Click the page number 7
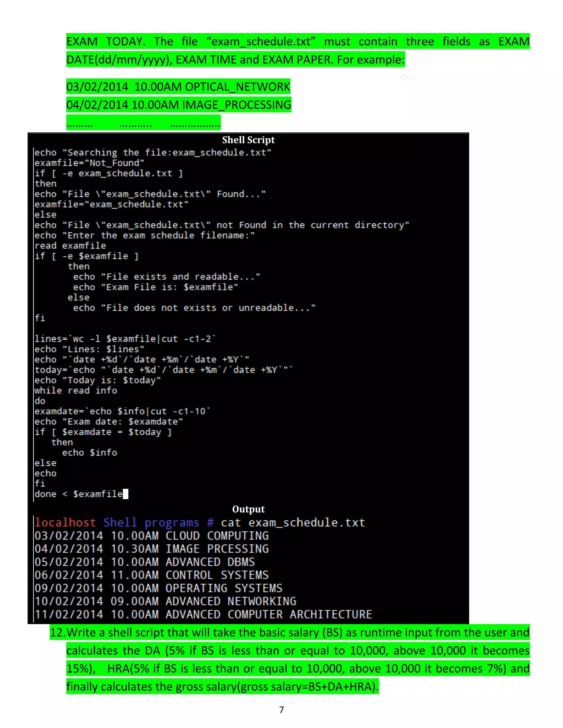This screenshot has width=563, height=728. (281, 710)
